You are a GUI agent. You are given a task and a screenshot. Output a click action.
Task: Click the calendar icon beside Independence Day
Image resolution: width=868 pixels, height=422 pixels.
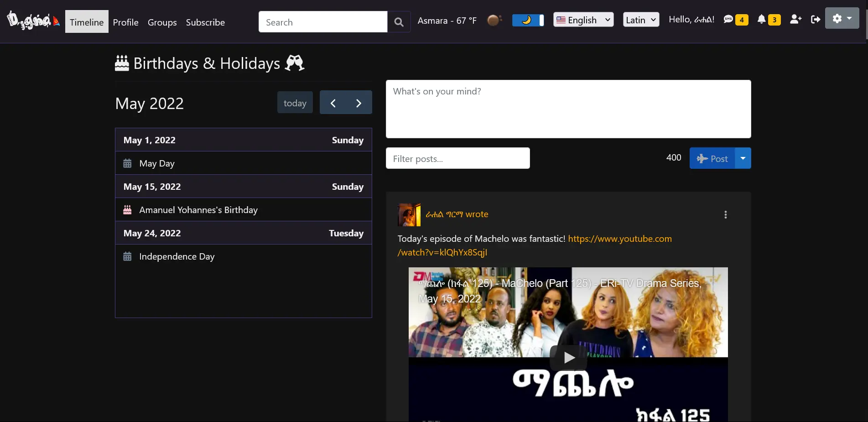[127, 256]
